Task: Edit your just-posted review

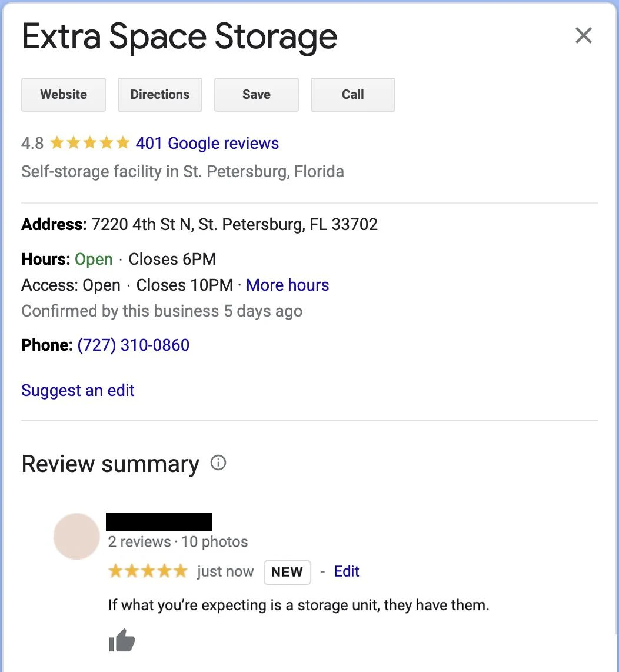Action: tap(346, 571)
